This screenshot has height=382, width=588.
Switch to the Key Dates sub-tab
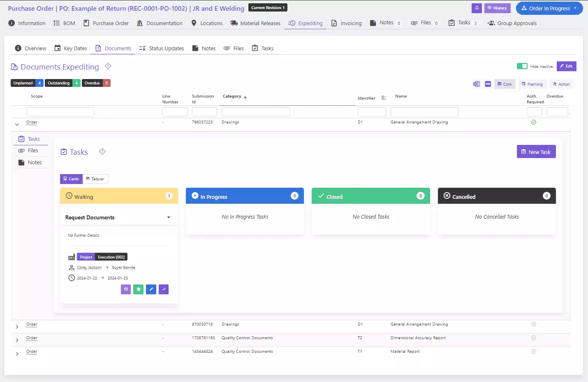point(71,48)
